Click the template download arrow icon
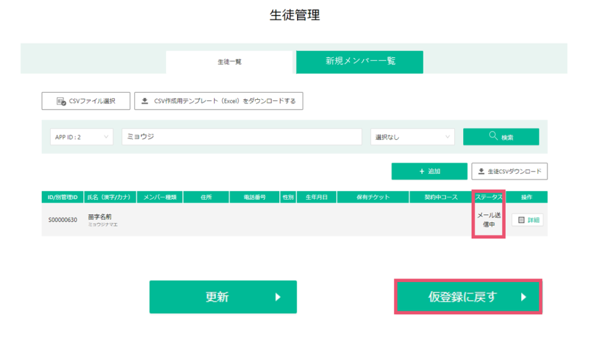 tap(145, 101)
